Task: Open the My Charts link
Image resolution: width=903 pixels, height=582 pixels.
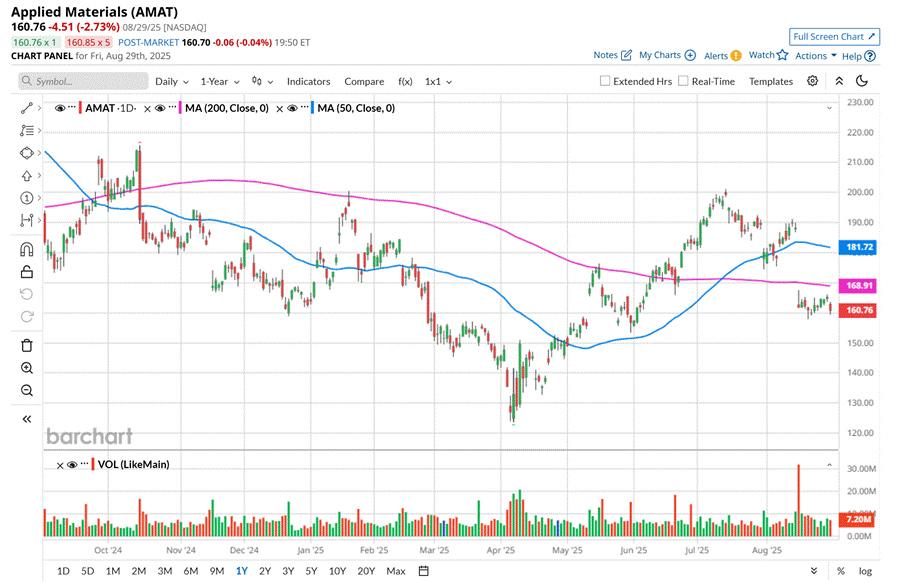Action: 667,55
